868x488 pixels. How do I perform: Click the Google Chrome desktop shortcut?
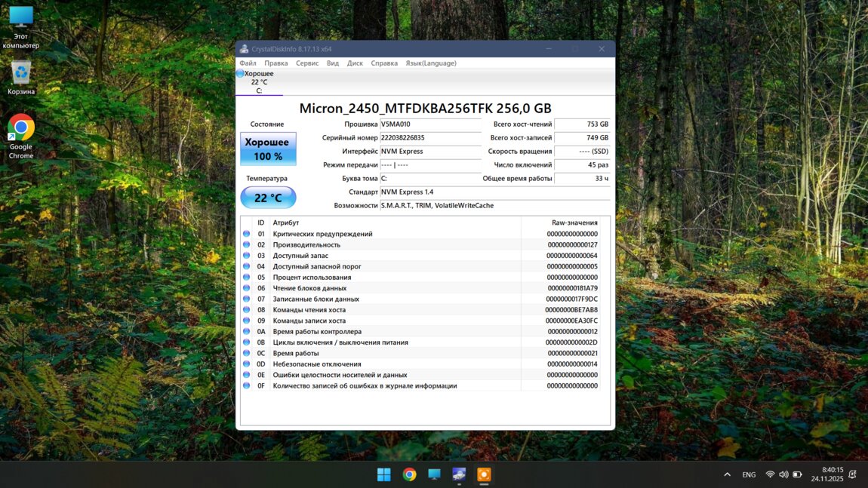(x=21, y=136)
